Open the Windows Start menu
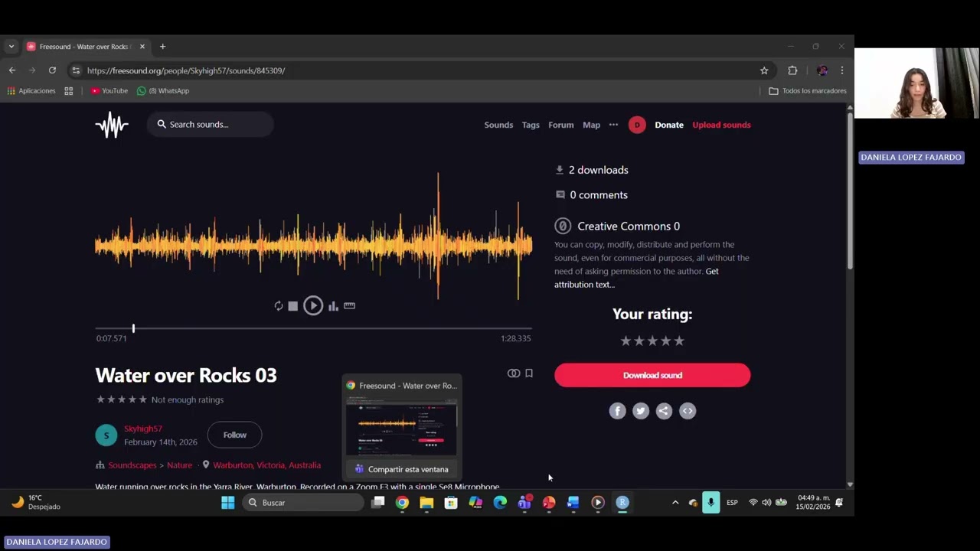Viewport: 980px width, 551px height. (x=227, y=503)
